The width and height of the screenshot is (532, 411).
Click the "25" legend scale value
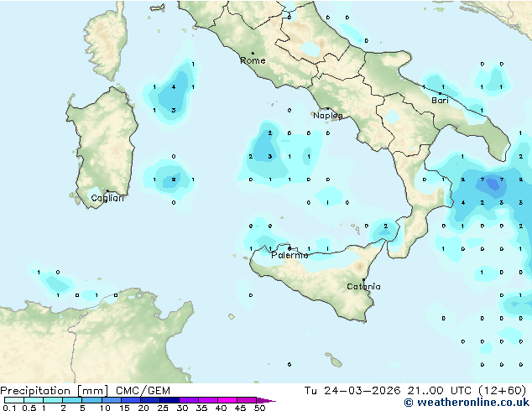pyautogui.click(x=163, y=408)
